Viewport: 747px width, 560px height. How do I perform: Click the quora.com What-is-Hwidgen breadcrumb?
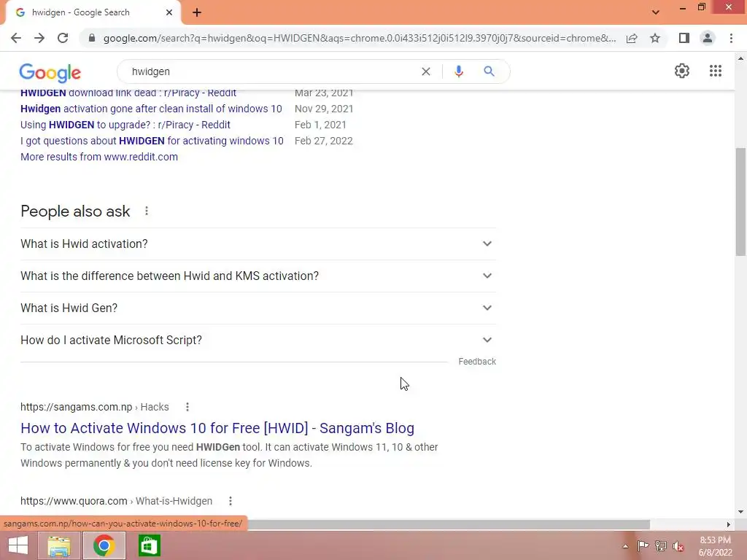coord(116,501)
